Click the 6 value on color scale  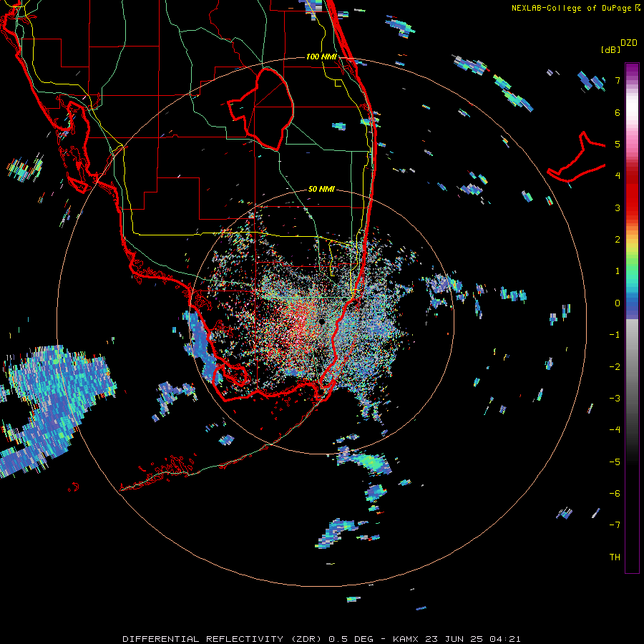(618, 112)
